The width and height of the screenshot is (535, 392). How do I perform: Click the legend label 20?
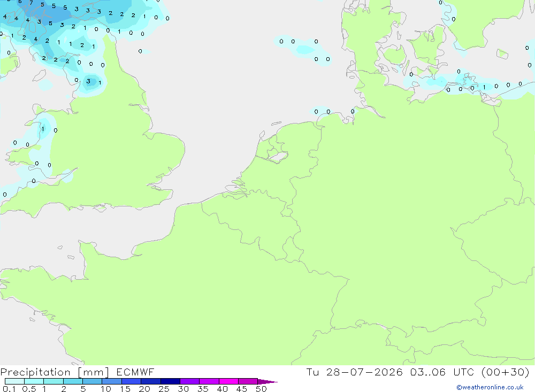144,389
